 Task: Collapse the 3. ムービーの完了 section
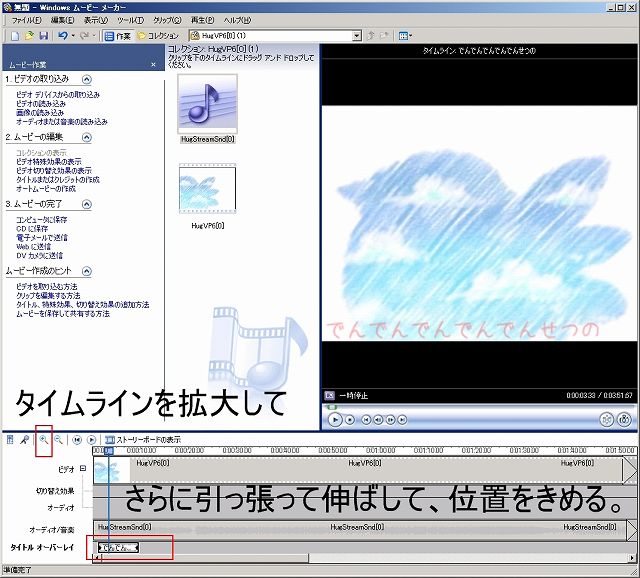(87, 204)
